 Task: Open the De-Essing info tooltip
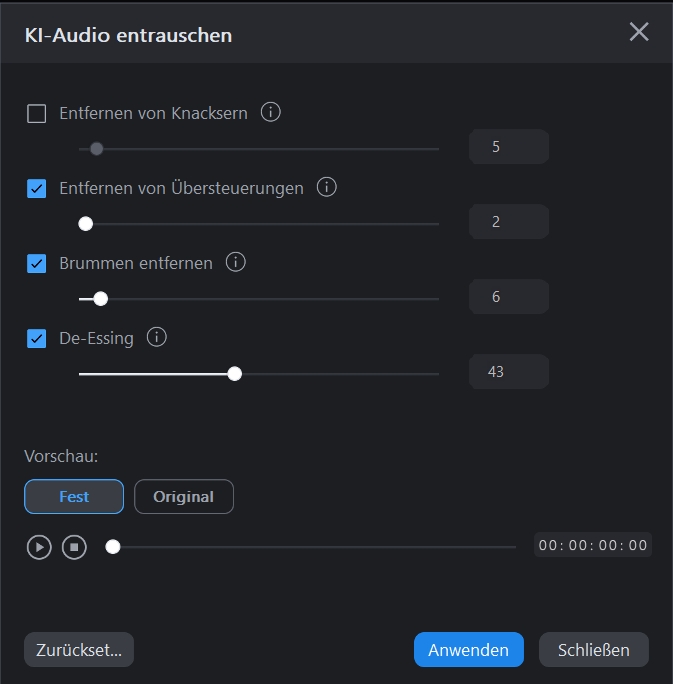156,338
